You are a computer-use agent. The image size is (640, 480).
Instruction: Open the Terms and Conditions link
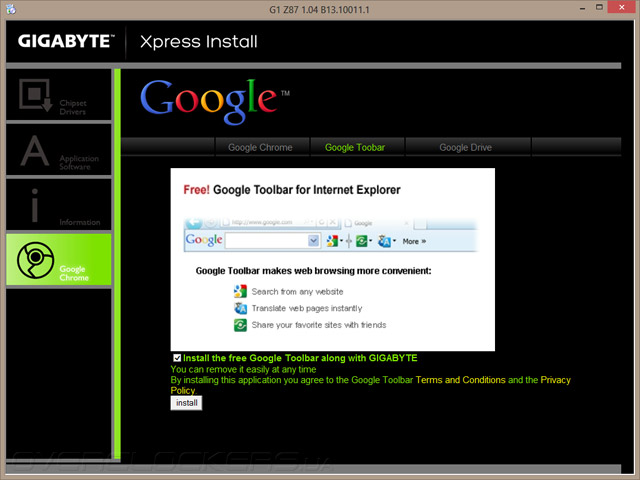click(460, 380)
